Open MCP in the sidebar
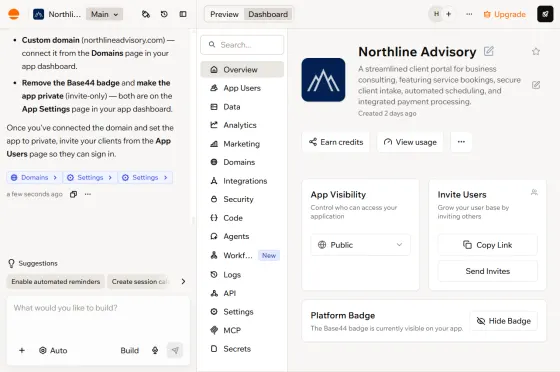This screenshot has width=560, height=372. 242,331
